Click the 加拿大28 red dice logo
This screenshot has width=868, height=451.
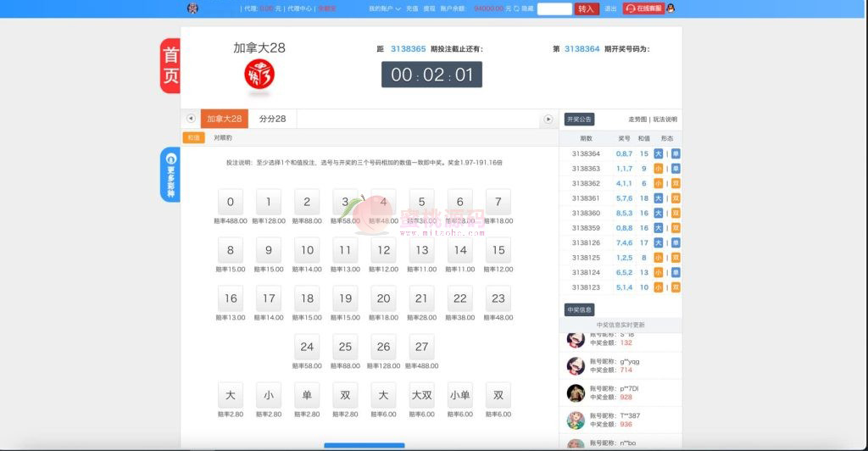(259, 75)
